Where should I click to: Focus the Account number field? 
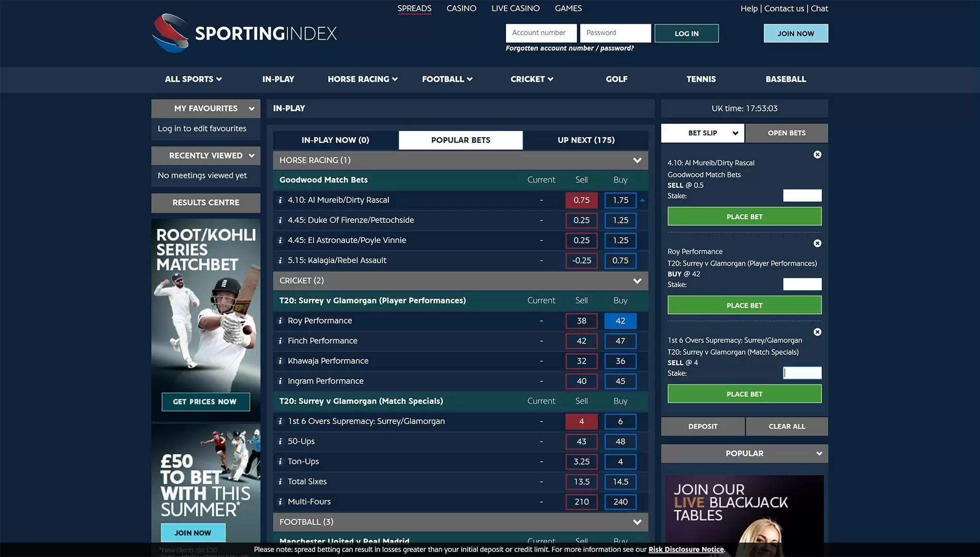541,33
